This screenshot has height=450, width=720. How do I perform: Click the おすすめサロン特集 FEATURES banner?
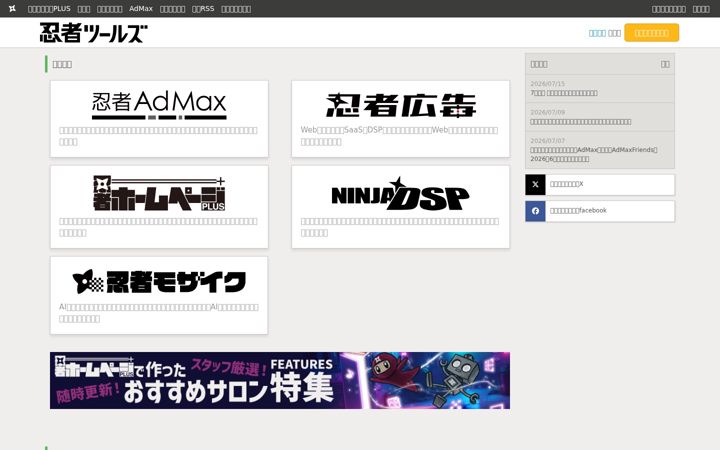click(x=280, y=380)
